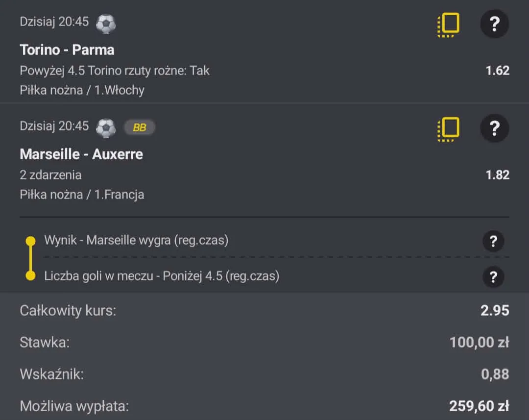Open the Marseille - Auxerre match page
Image resolution: width=529 pixels, height=420 pixels.
[81, 154]
